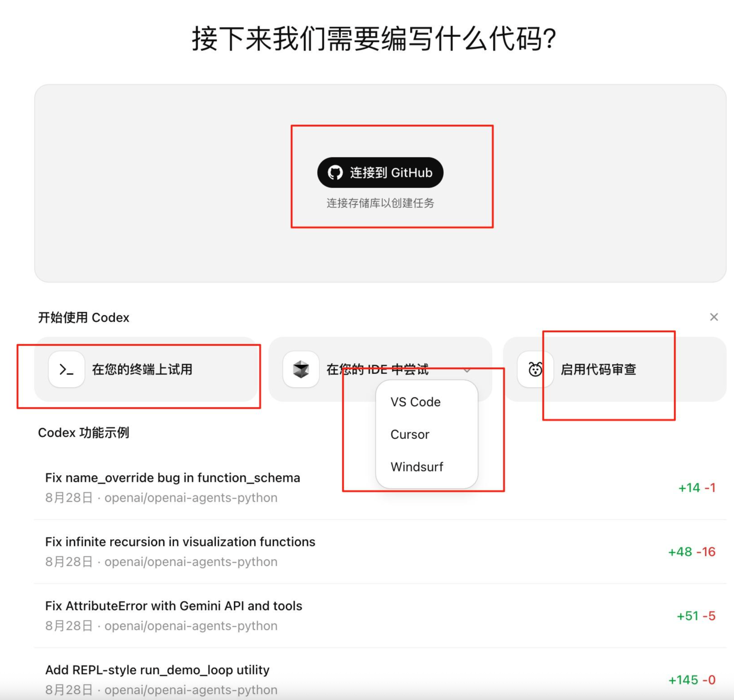Pick Windsurf from the IDE list

417,467
